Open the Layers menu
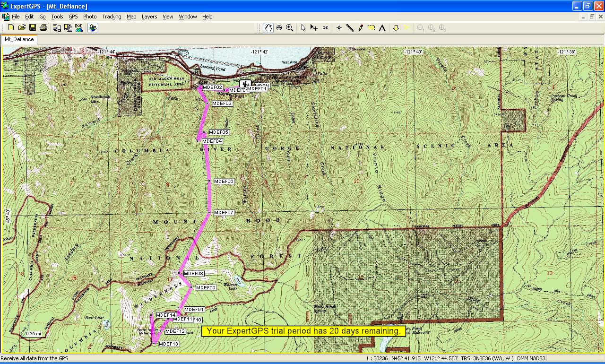605x364 pixels. (149, 17)
